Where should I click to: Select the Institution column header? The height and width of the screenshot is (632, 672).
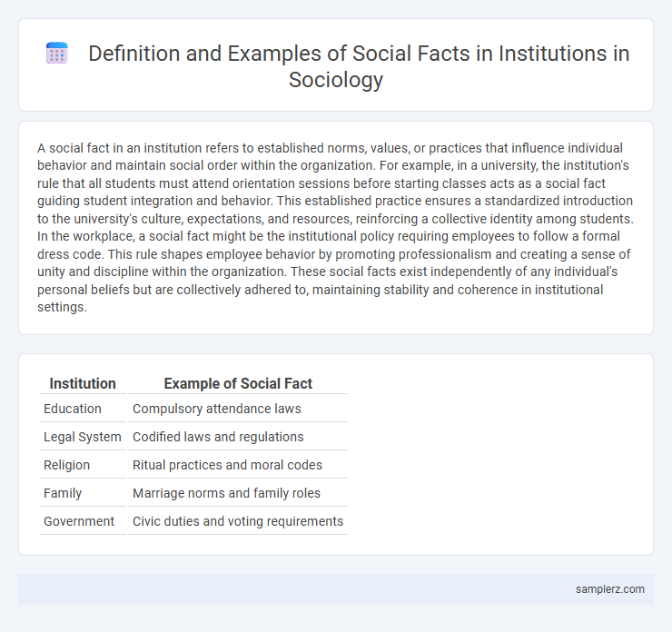click(83, 383)
